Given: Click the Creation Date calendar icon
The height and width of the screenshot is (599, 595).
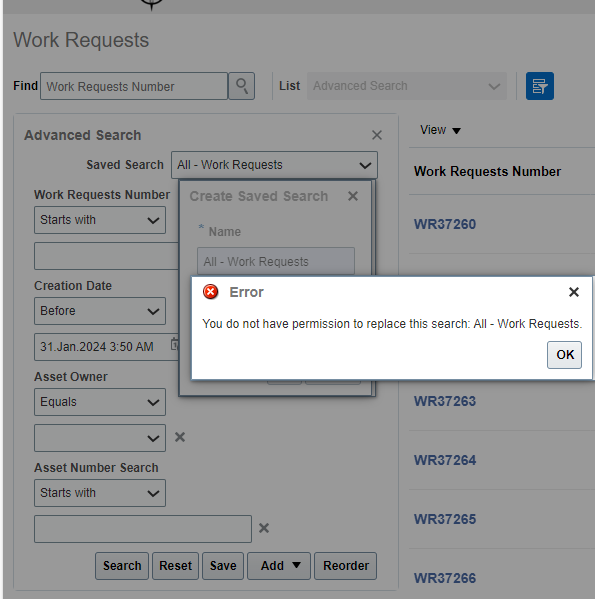Looking at the screenshot, I should pyautogui.click(x=174, y=344).
